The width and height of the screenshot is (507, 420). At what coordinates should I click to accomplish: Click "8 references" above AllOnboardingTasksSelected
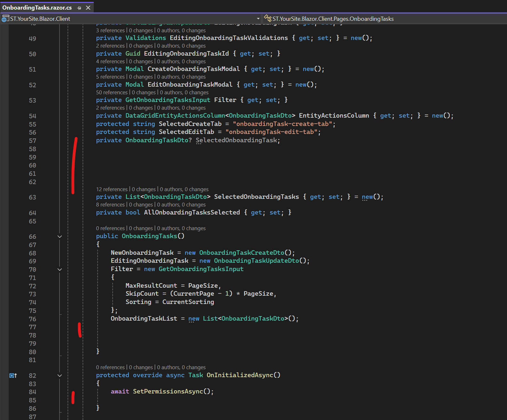(110, 205)
